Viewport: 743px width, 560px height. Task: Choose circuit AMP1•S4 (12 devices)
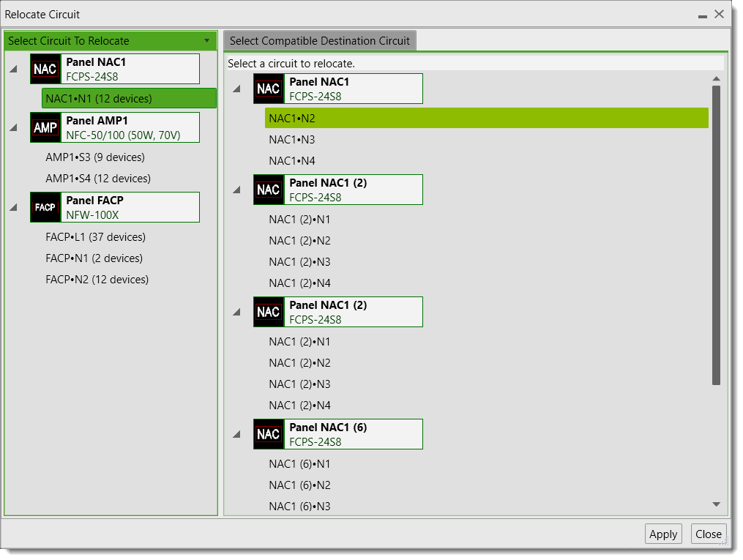[x=98, y=178]
